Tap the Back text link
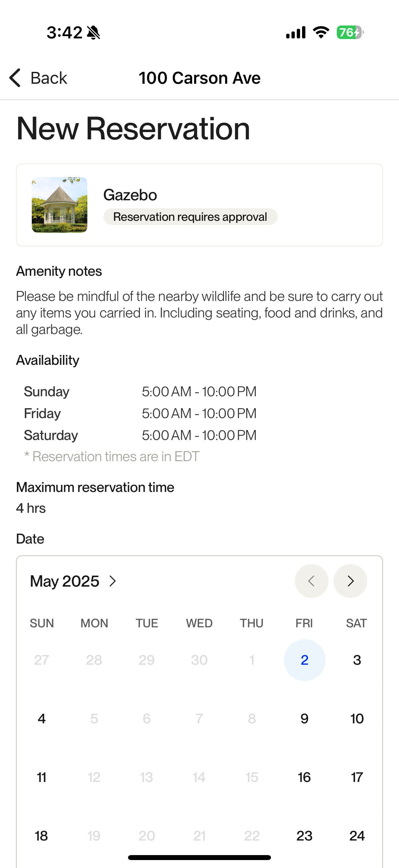399x868 pixels. pos(49,78)
